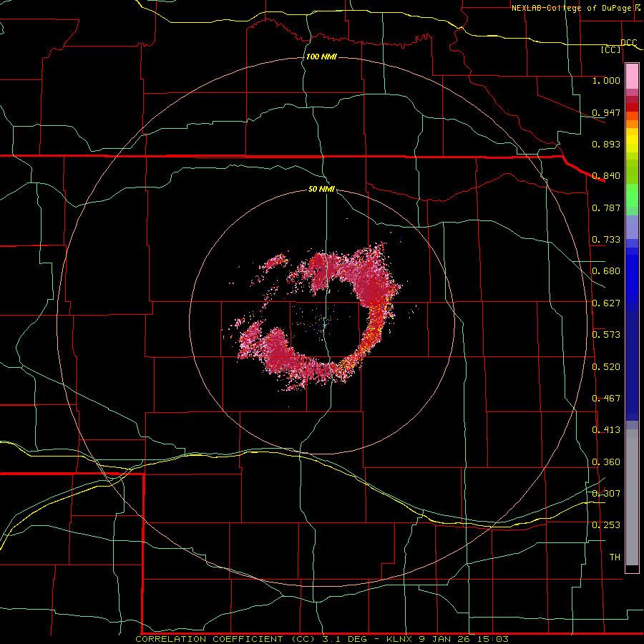The height and width of the screenshot is (644, 644).
Task: Click the [CC] product label
Action: pos(611,49)
